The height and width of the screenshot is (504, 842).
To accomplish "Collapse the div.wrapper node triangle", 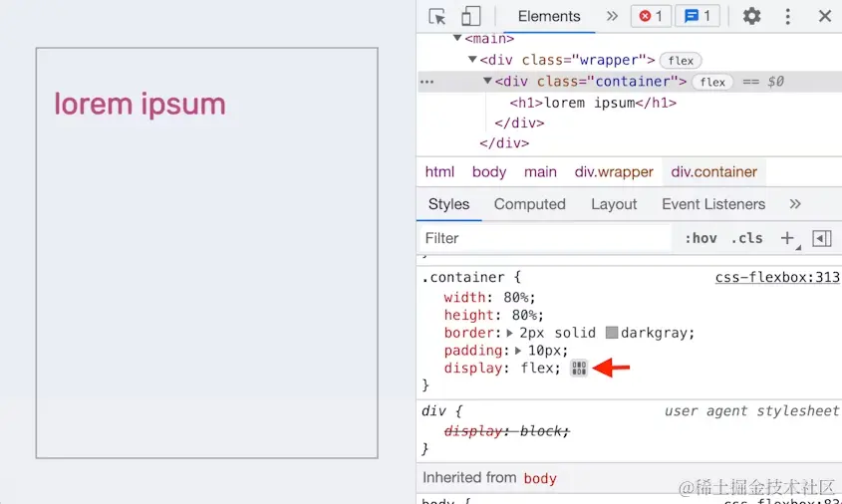I will pyautogui.click(x=472, y=60).
